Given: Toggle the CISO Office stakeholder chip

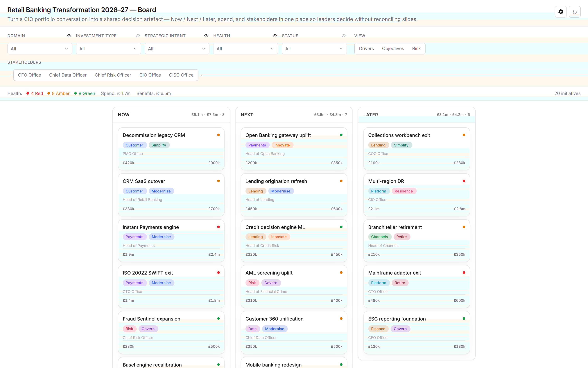Looking at the screenshot, I should pyautogui.click(x=181, y=75).
